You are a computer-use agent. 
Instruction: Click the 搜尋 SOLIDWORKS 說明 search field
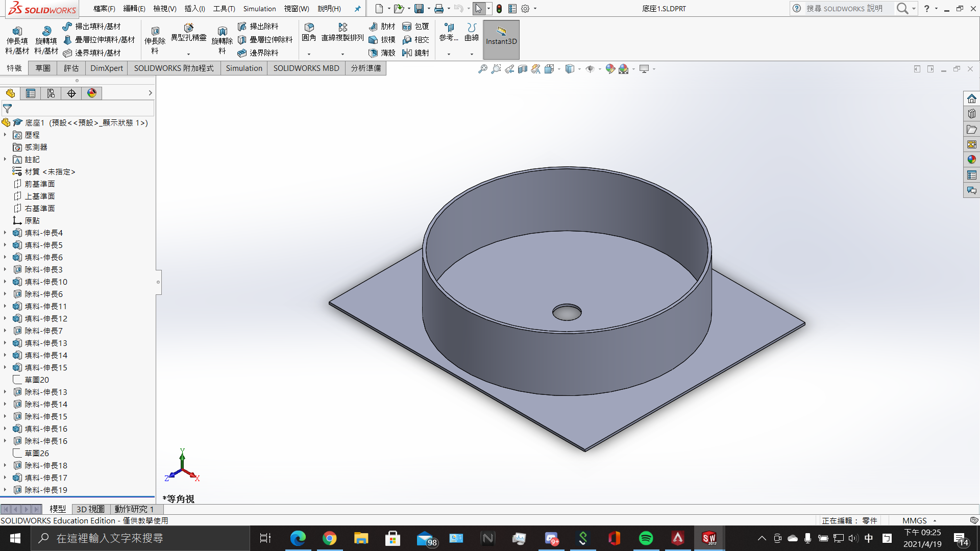pyautogui.click(x=844, y=9)
